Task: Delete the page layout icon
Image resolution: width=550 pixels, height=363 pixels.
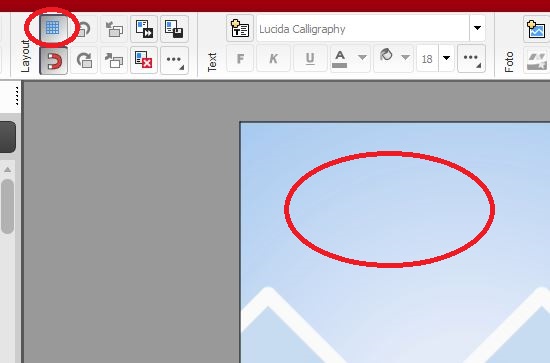Action: (x=144, y=60)
